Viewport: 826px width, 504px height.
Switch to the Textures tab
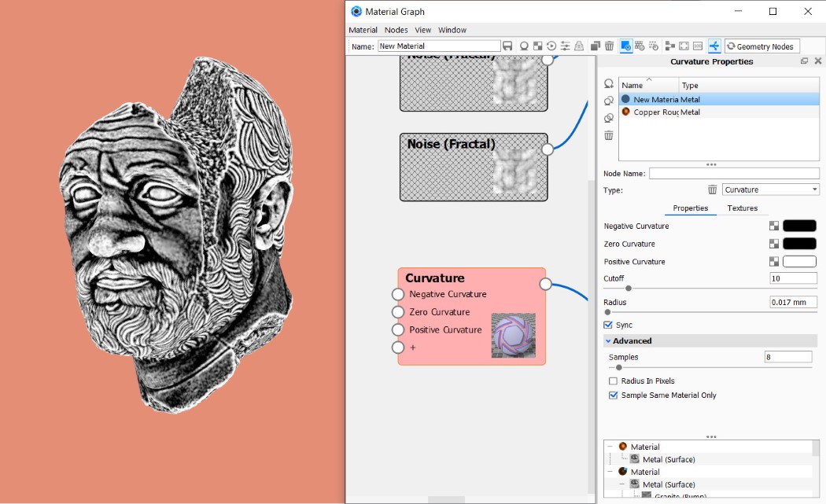(742, 208)
